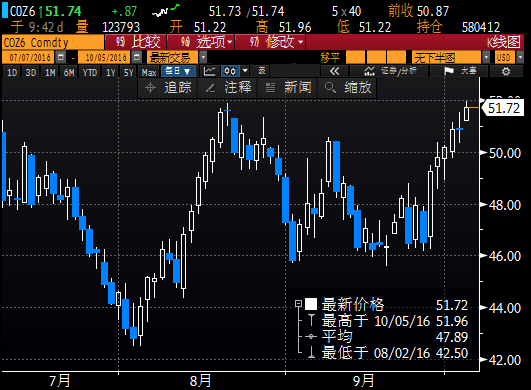Click the 8月 axis label
Screen dimensions: 531x390
point(200,381)
